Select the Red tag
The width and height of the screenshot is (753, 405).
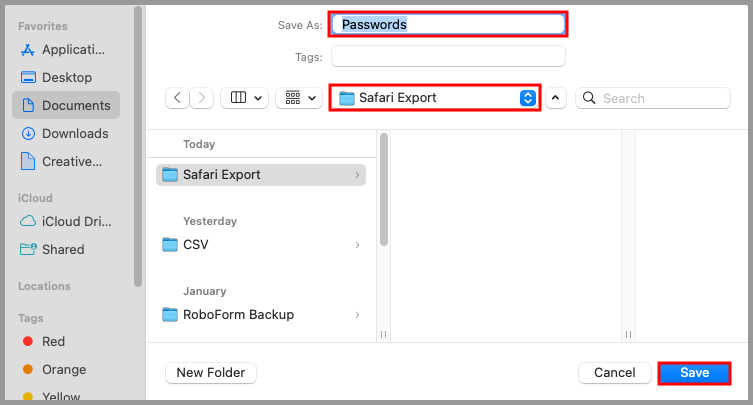(53, 341)
